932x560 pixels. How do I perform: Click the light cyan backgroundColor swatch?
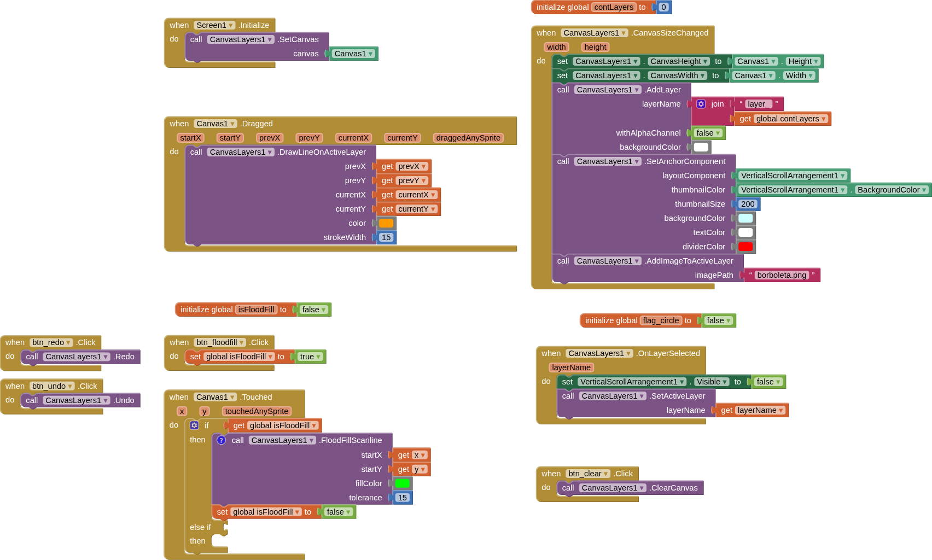745,218
